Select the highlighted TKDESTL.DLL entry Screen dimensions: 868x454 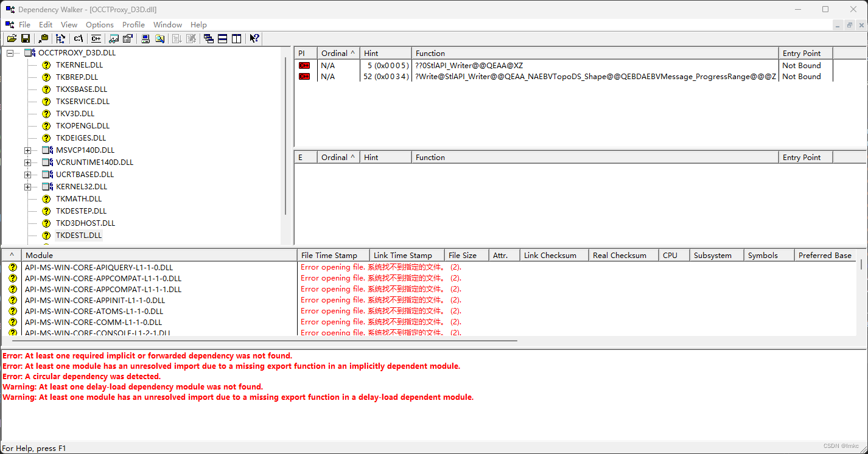coord(79,235)
